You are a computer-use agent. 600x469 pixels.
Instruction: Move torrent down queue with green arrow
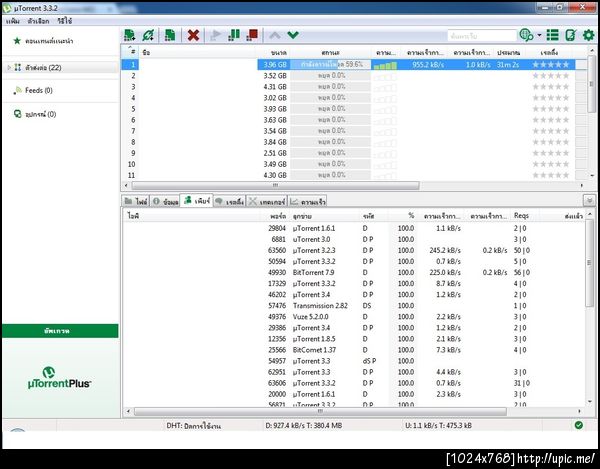click(x=293, y=35)
